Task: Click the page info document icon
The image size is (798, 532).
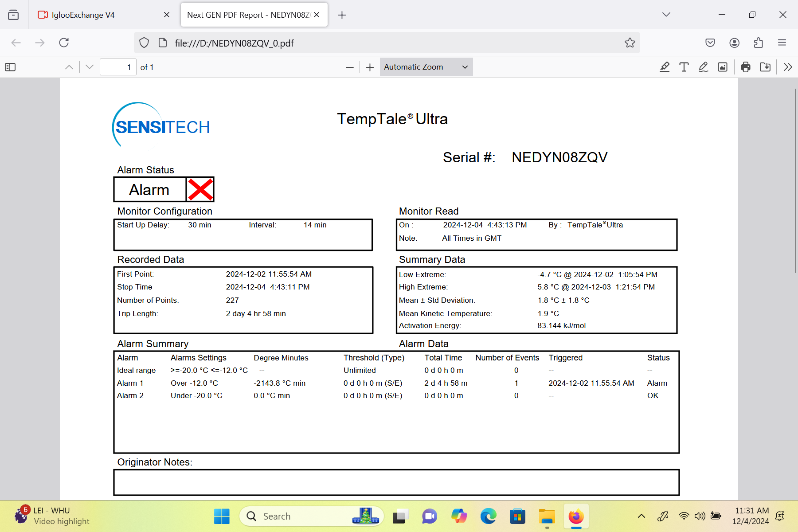Action: 163,43
